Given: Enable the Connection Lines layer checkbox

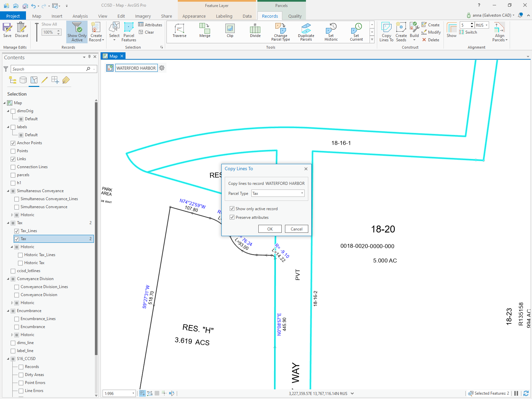Looking at the screenshot, I should pos(13,167).
